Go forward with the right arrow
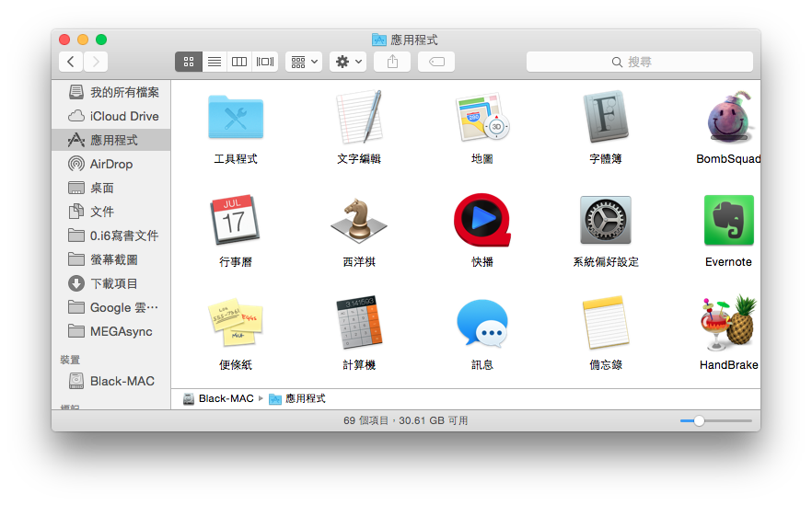The width and height of the screenshot is (812, 505). [96, 62]
